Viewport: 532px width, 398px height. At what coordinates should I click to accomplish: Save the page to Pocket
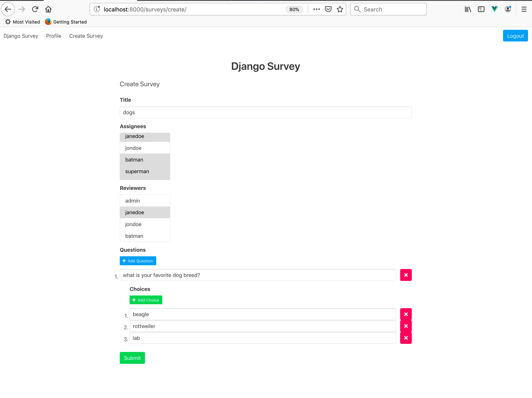(328, 9)
